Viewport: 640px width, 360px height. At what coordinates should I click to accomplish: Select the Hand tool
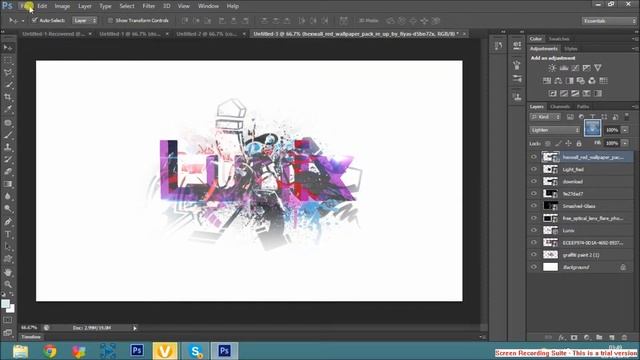8,272
